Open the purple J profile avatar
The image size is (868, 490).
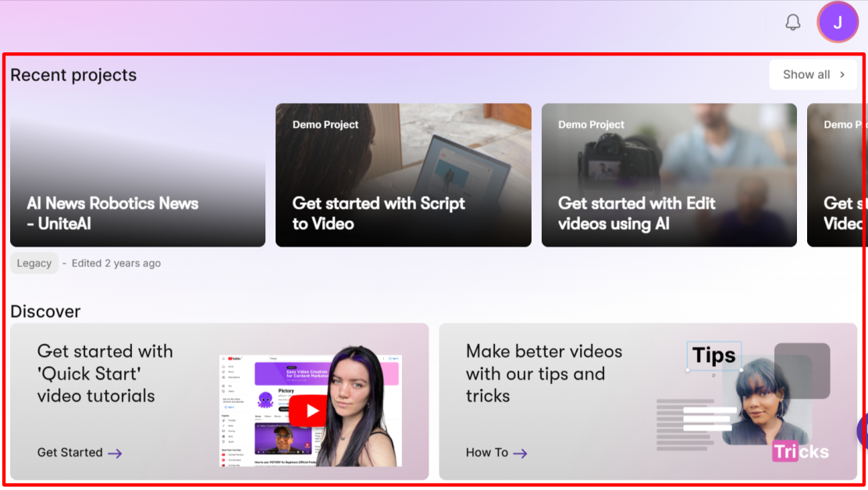click(x=838, y=22)
